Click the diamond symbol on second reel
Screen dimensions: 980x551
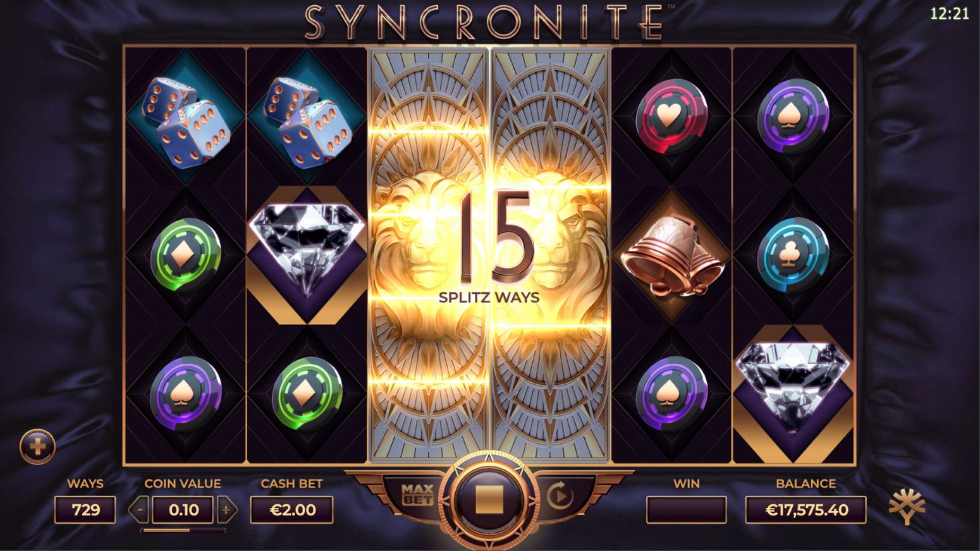coord(307,248)
